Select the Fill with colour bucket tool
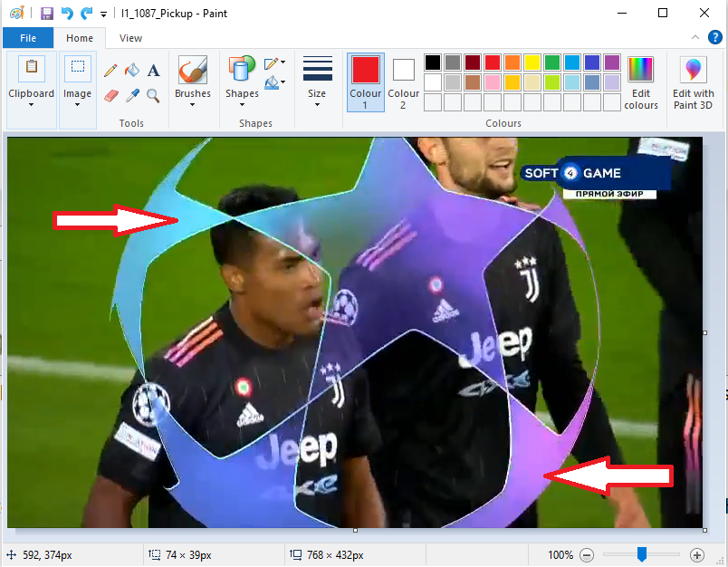This screenshot has width=728, height=567. 132,70
